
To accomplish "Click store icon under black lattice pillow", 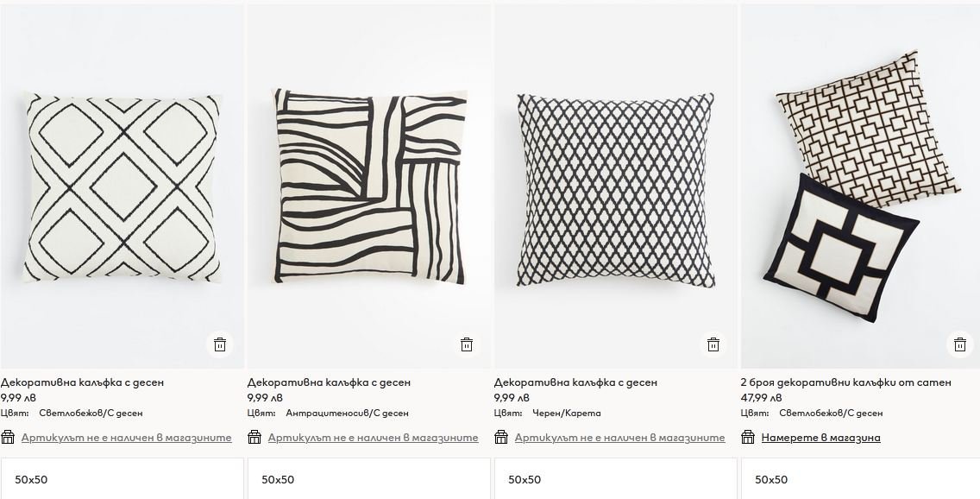I will pos(501,437).
